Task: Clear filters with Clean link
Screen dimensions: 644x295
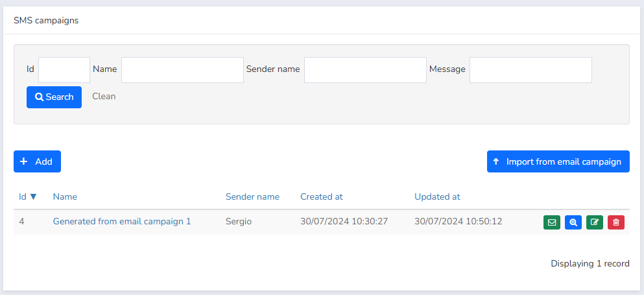Action: [104, 96]
